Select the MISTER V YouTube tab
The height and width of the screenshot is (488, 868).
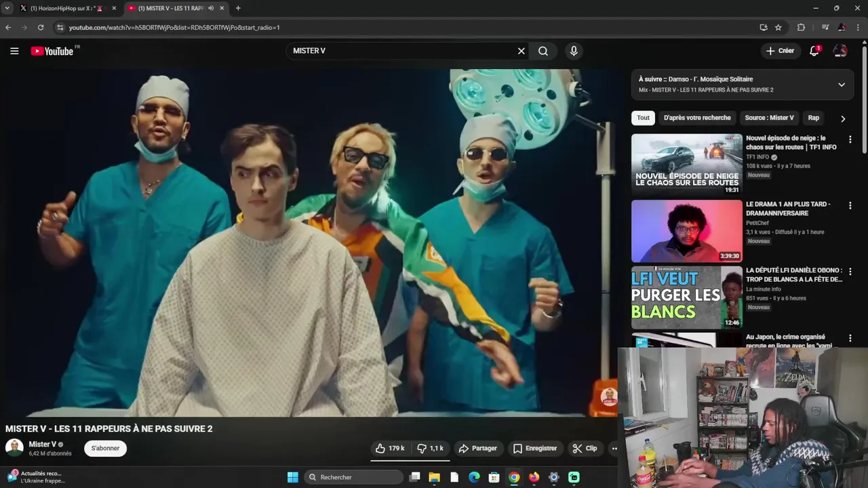click(176, 8)
